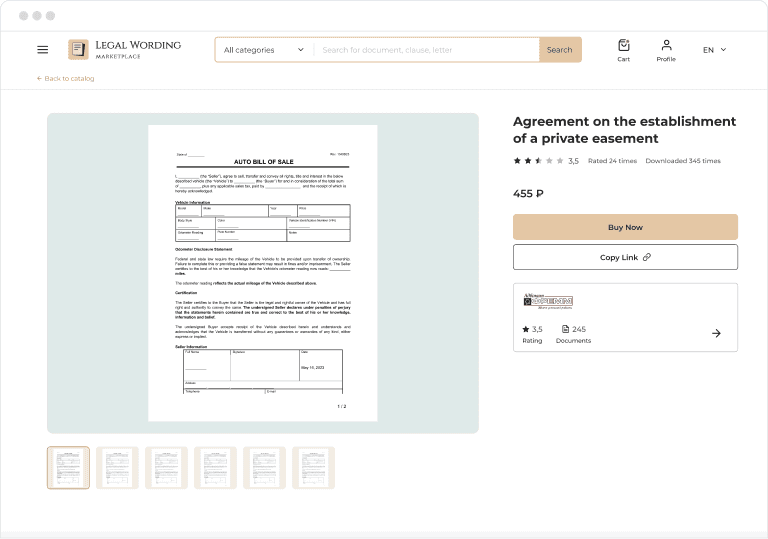Click the Search button
Viewport: 768px width, 539px height.
click(560, 50)
